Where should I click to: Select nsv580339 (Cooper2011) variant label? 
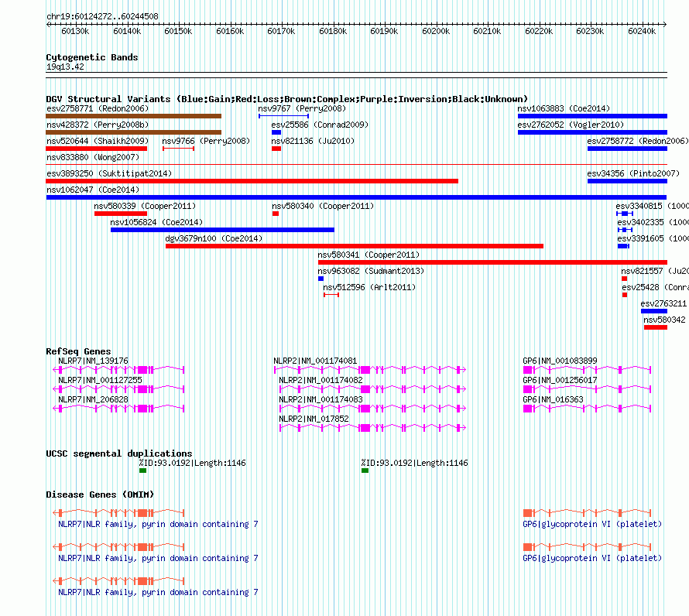[145, 206]
